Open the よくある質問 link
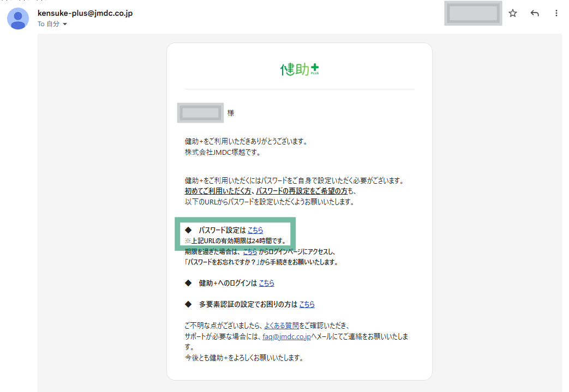569x392 pixels. (x=281, y=325)
